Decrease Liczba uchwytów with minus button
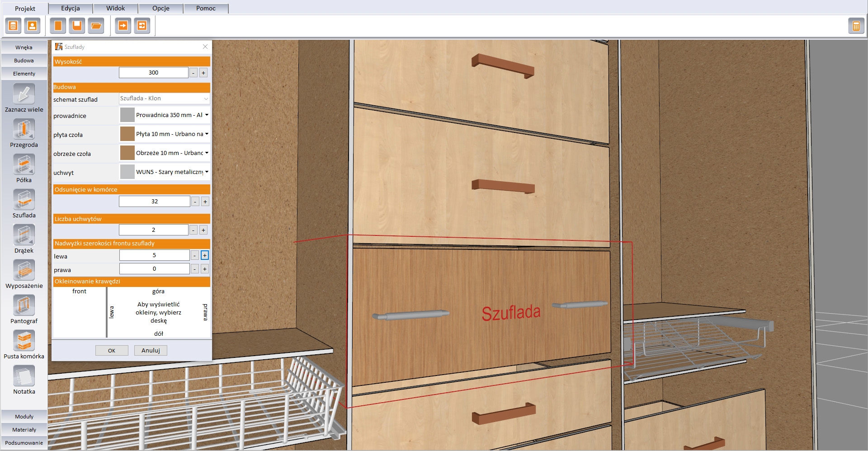Screen dimensions: 868x451 point(193,230)
